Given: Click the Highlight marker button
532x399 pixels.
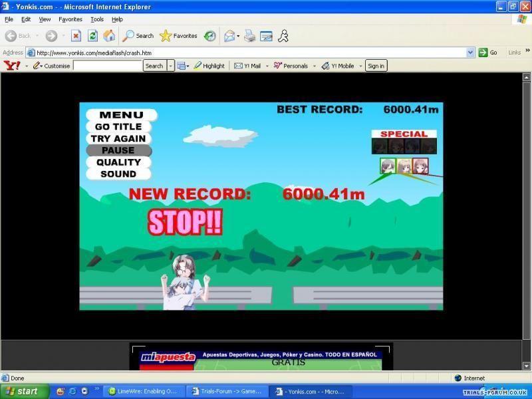Looking at the screenshot, I should point(209,66).
